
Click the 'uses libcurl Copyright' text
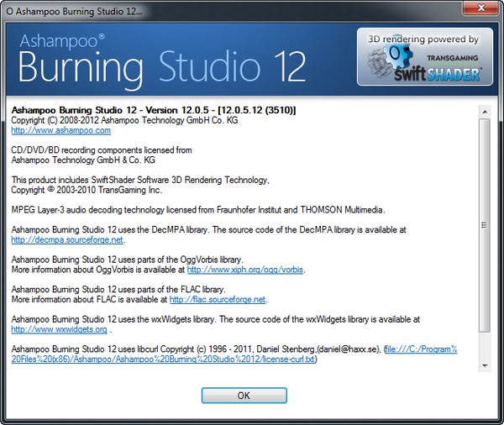coord(196,349)
